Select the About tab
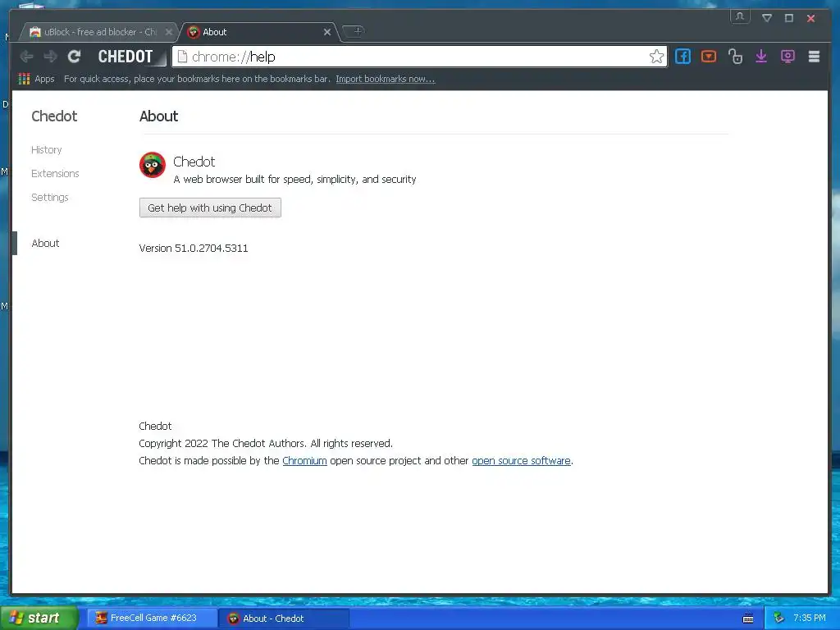 pos(258,32)
